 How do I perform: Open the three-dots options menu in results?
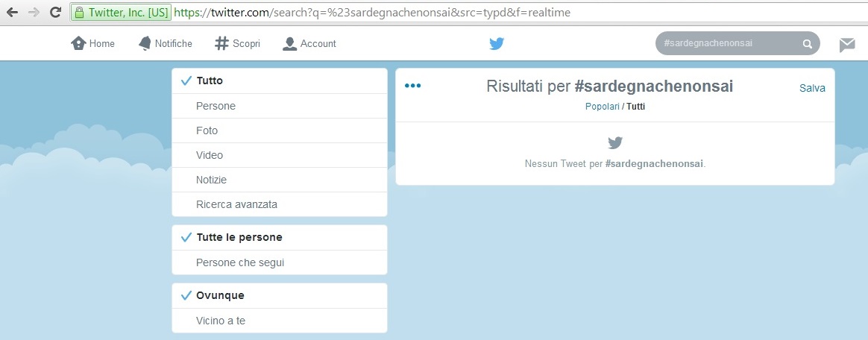(412, 85)
